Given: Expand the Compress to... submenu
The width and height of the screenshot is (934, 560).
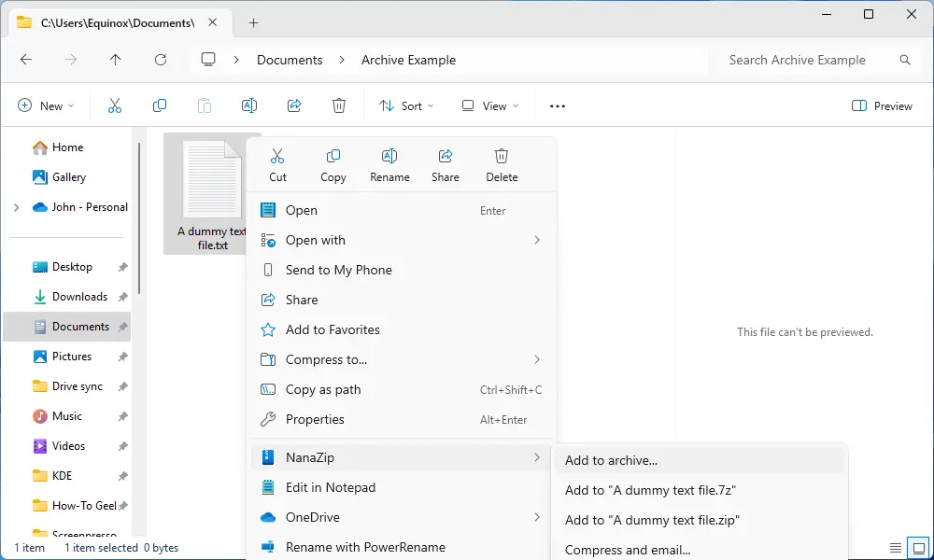Looking at the screenshot, I should tap(537, 359).
